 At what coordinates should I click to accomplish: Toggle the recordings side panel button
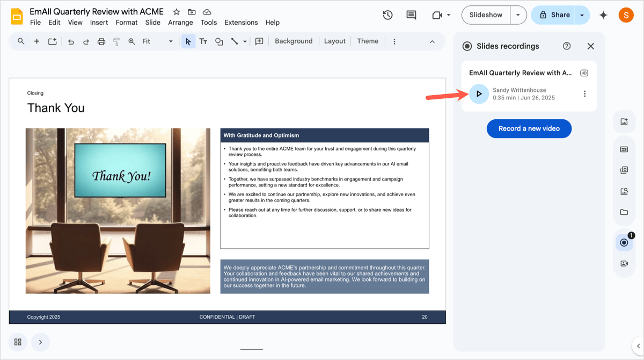point(624,243)
